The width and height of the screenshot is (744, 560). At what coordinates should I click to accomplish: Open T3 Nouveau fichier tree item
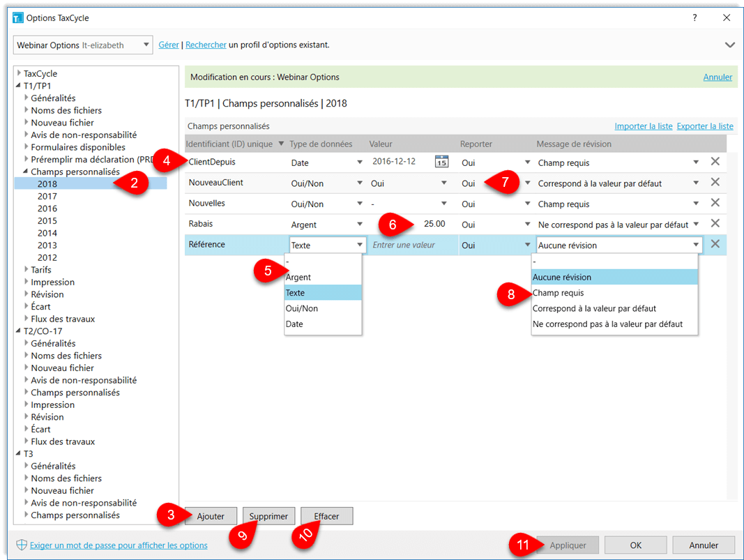click(x=62, y=490)
